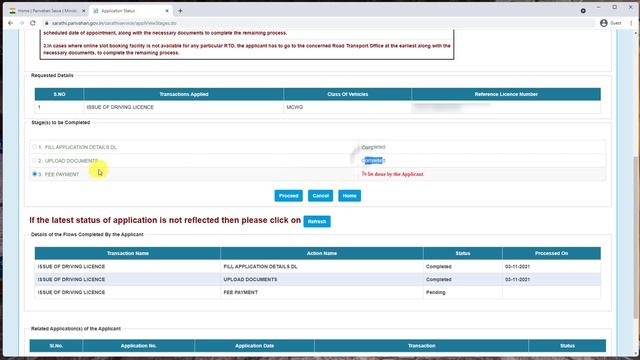Click the Transactions Applied column header

click(x=184, y=94)
